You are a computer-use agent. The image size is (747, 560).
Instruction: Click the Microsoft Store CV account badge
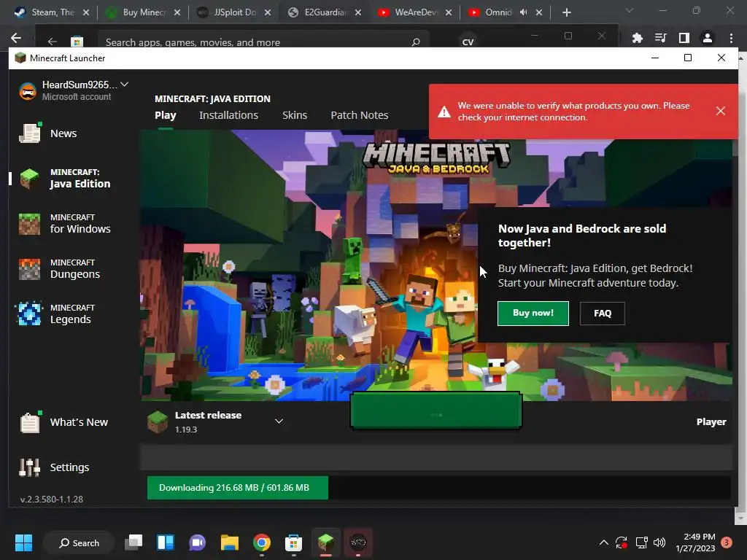pos(468,41)
